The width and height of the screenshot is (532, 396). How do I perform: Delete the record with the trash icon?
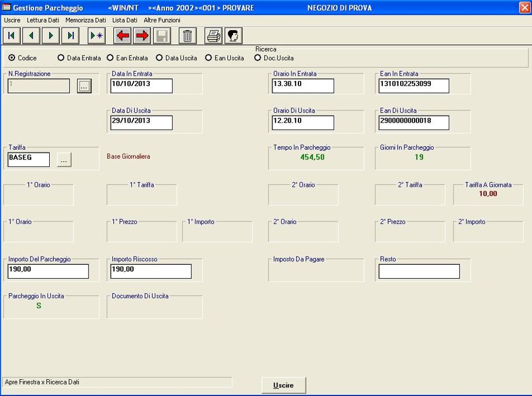pyautogui.click(x=187, y=36)
